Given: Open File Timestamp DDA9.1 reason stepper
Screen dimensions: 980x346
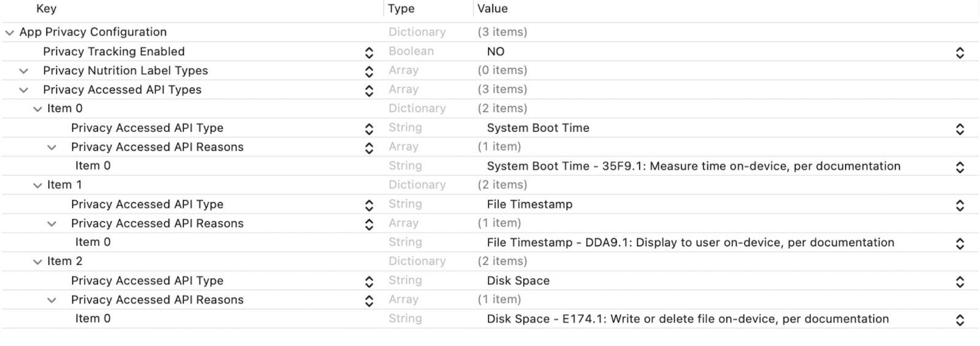Looking at the screenshot, I should click(x=960, y=243).
